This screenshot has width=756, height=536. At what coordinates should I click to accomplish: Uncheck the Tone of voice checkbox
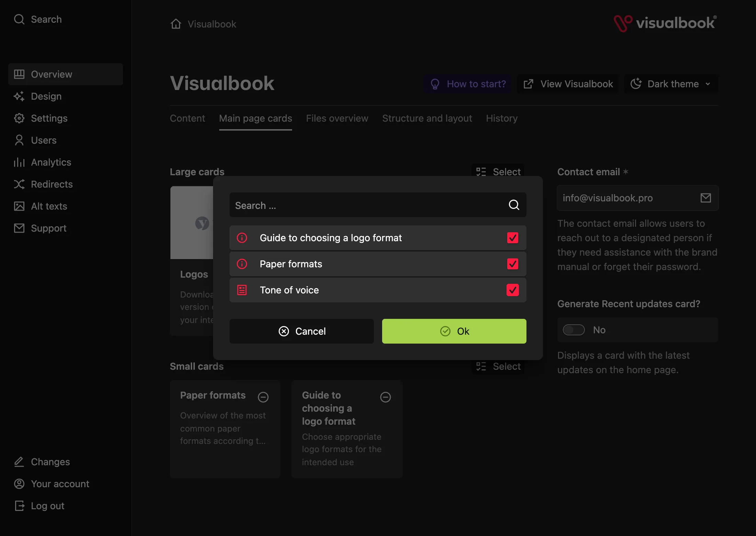pyautogui.click(x=512, y=290)
